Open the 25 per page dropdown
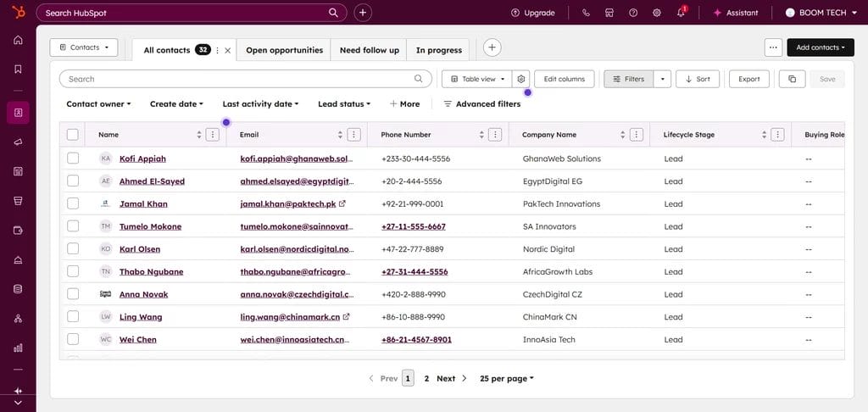The image size is (868, 412). click(x=507, y=379)
